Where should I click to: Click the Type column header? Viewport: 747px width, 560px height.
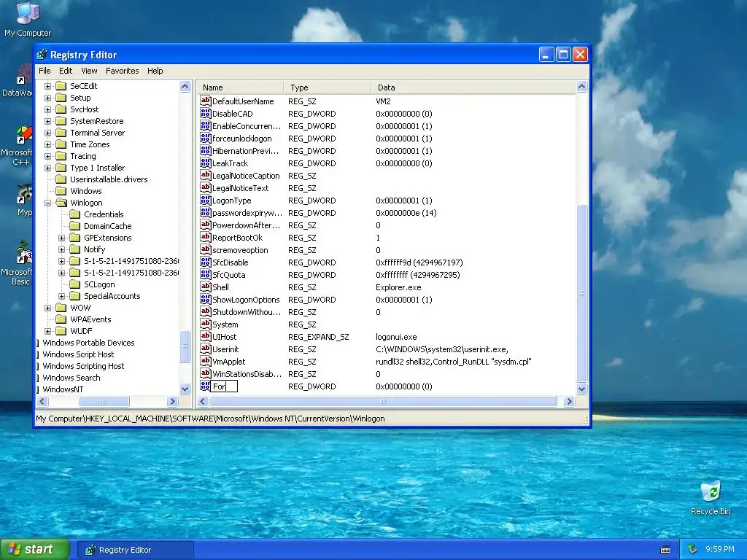coord(328,87)
